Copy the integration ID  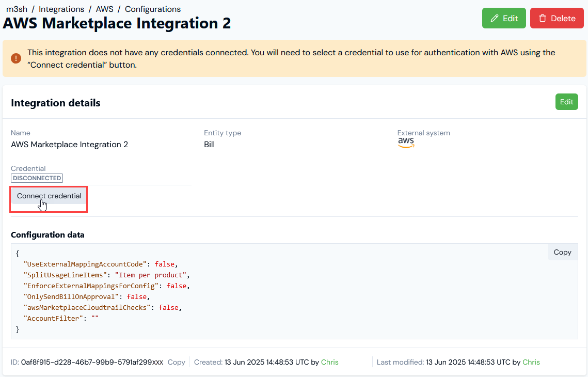point(176,363)
